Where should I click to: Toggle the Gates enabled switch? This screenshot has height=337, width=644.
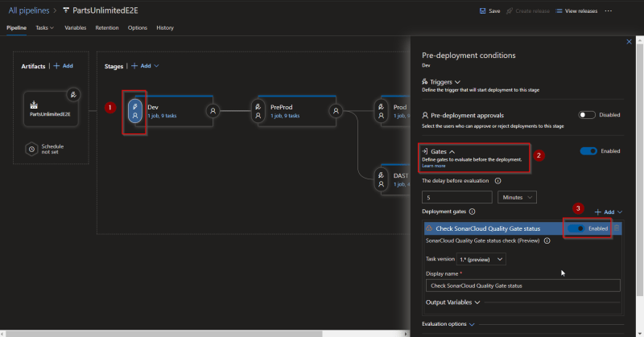[x=588, y=151]
